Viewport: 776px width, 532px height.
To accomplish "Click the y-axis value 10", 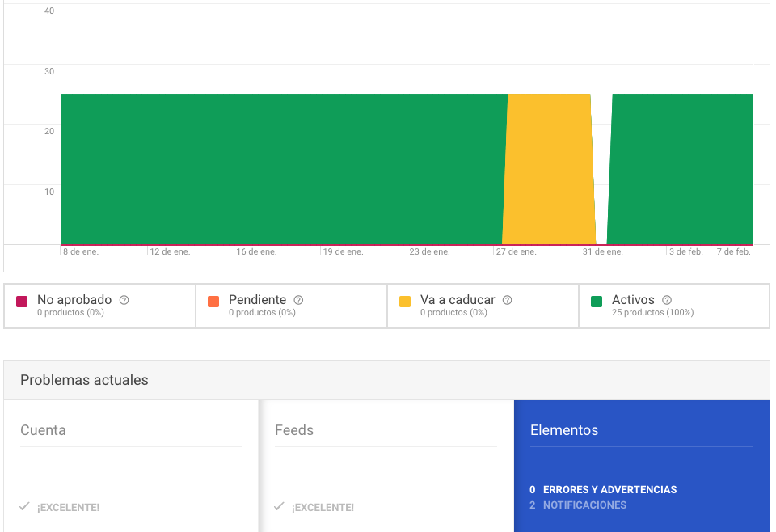I will [49, 192].
